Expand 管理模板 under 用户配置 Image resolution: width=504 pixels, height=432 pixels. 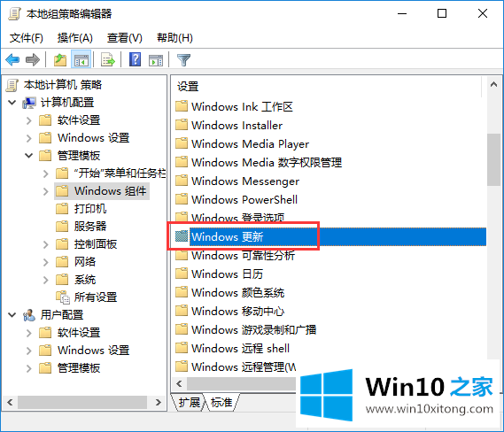[x=29, y=368]
